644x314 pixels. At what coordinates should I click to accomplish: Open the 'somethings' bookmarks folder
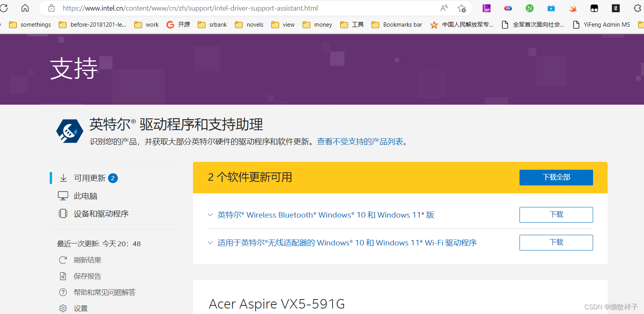(30, 25)
